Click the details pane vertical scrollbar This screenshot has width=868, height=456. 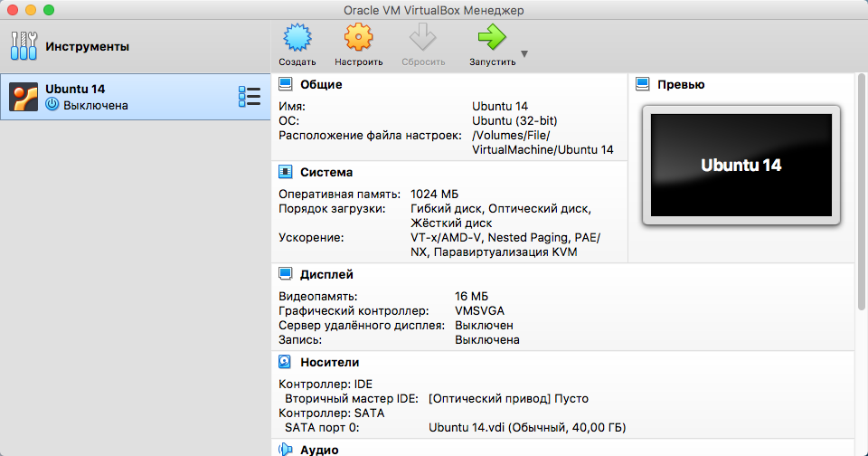[x=861, y=191]
